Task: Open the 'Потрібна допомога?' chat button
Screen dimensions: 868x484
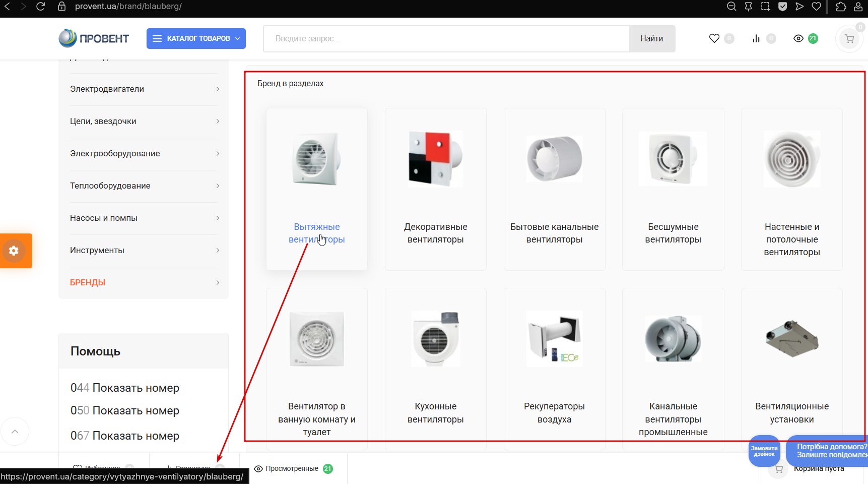Action: coord(827,451)
